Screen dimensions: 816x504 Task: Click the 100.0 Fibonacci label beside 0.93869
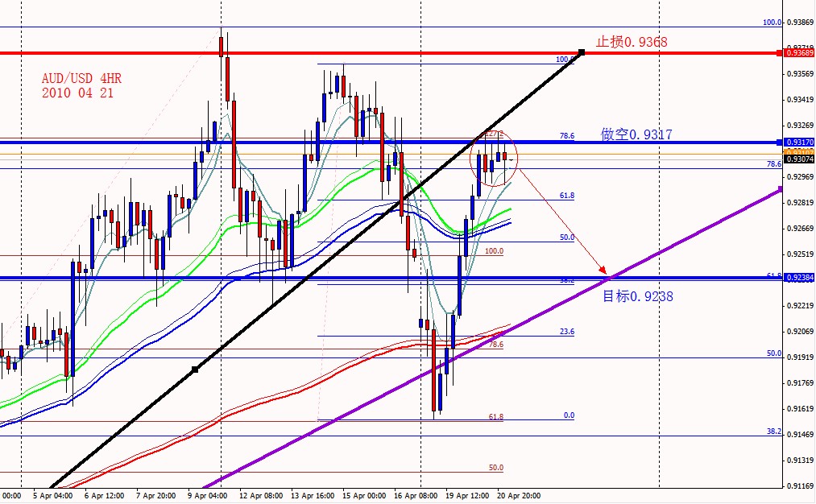773,23
